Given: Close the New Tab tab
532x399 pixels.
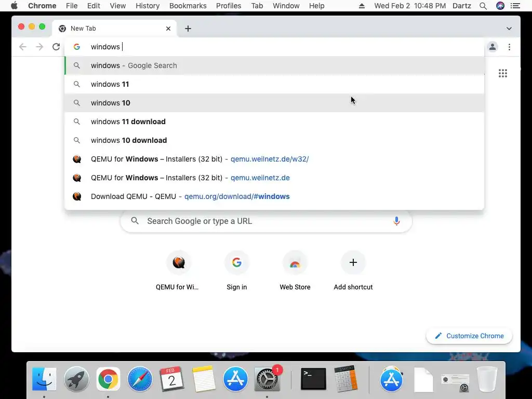Looking at the screenshot, I should [168, 29].
